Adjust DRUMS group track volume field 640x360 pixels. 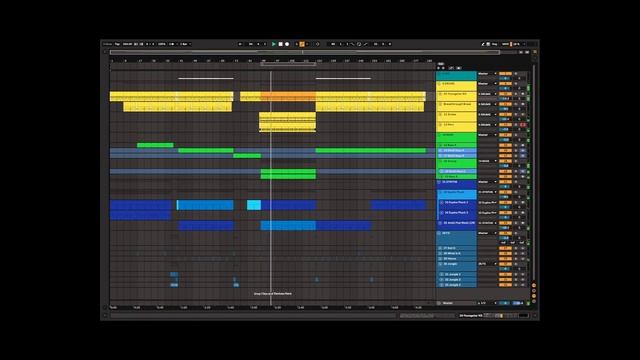(505, 88)
